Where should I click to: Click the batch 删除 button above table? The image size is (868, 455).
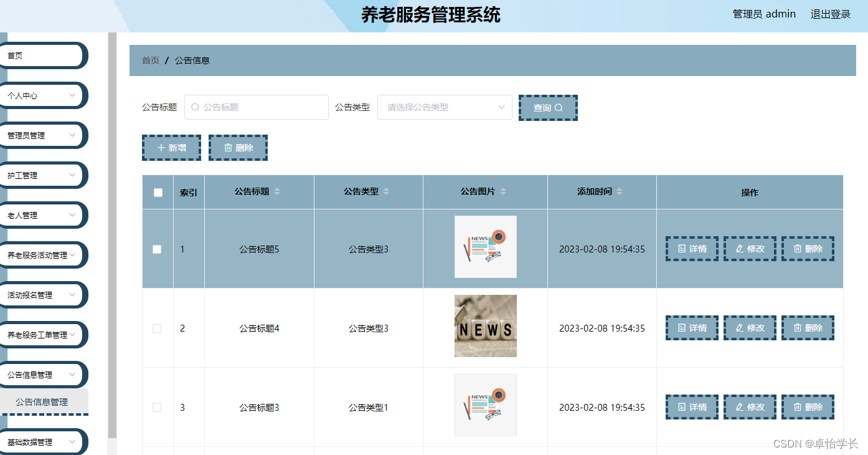coord(238,148)
